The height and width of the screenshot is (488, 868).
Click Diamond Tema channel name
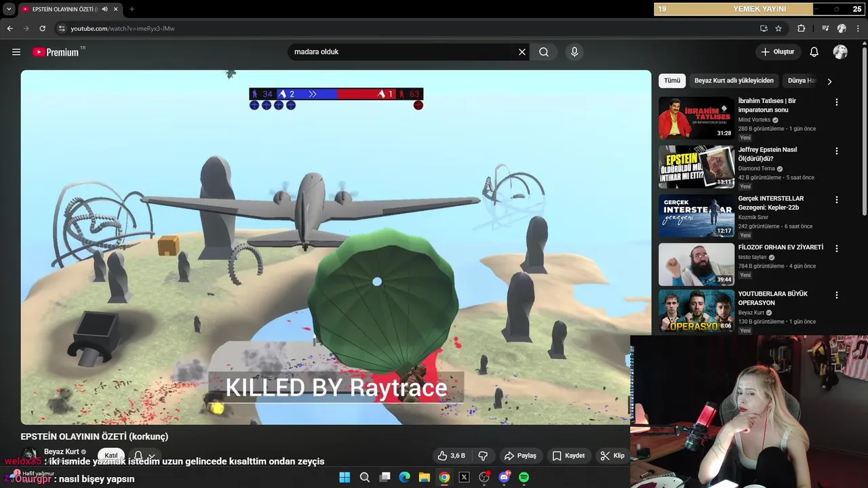pos(757,169)
